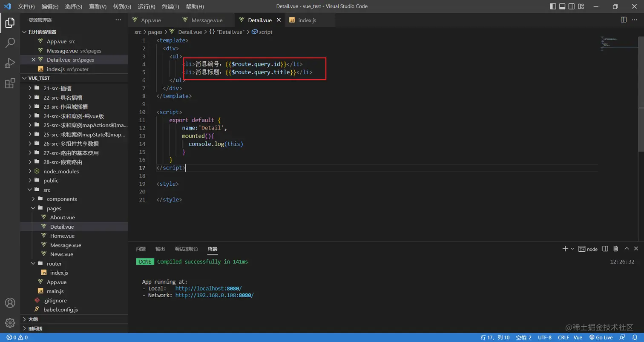Toggle primary sidebar layout icon
The height and width of the screenshot is (342, 644).
coord(553,6)
